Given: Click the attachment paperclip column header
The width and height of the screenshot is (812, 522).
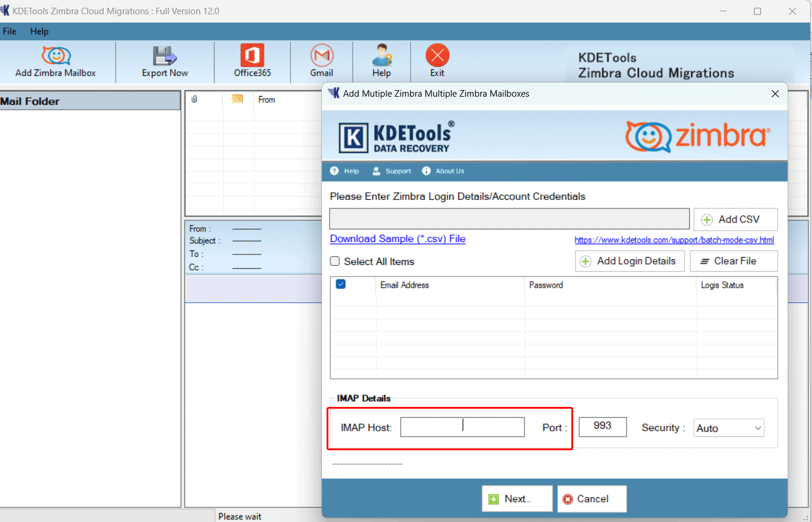Looking at the screenshot, I should point(194,99).
